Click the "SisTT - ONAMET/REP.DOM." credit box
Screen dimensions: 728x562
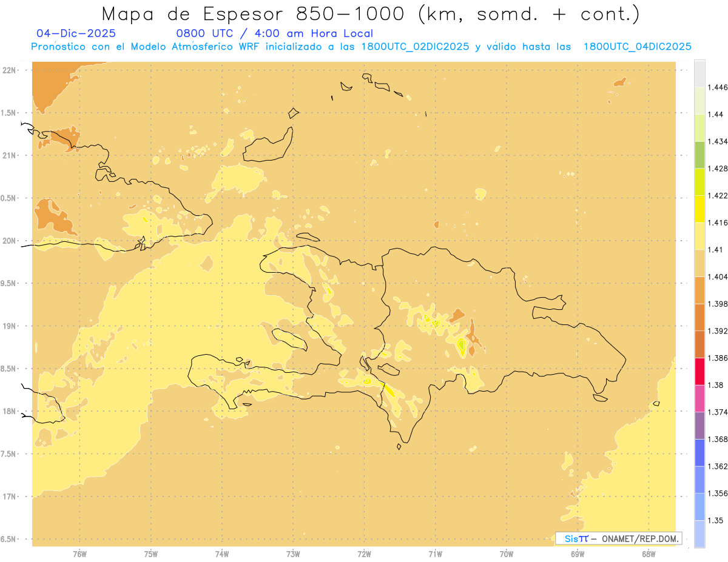(619, 538)
